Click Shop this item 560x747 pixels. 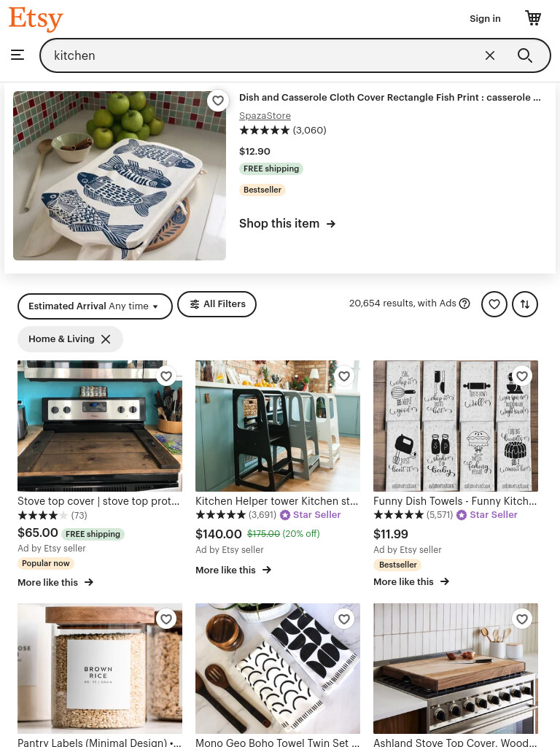[x=287, y=223]
